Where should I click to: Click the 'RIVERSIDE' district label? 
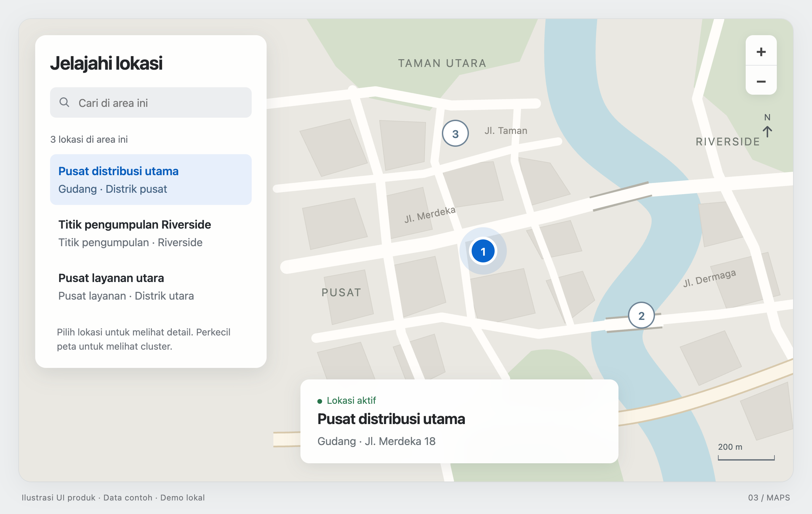728,142
